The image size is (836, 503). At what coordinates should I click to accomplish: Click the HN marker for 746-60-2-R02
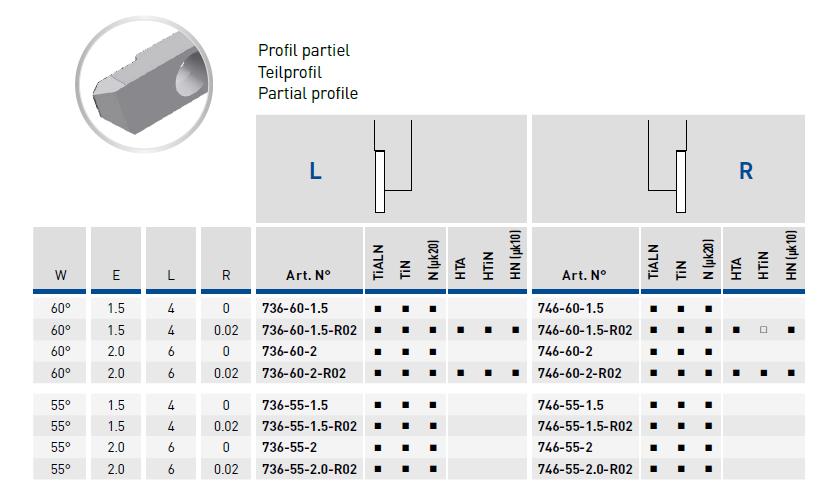[x=791, y=373]
